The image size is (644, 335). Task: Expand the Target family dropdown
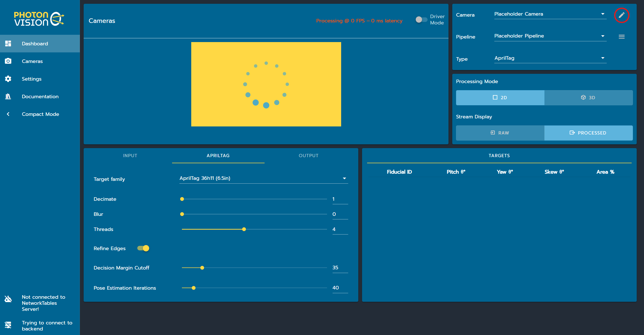pyautogui.click(x=263, y=178)
